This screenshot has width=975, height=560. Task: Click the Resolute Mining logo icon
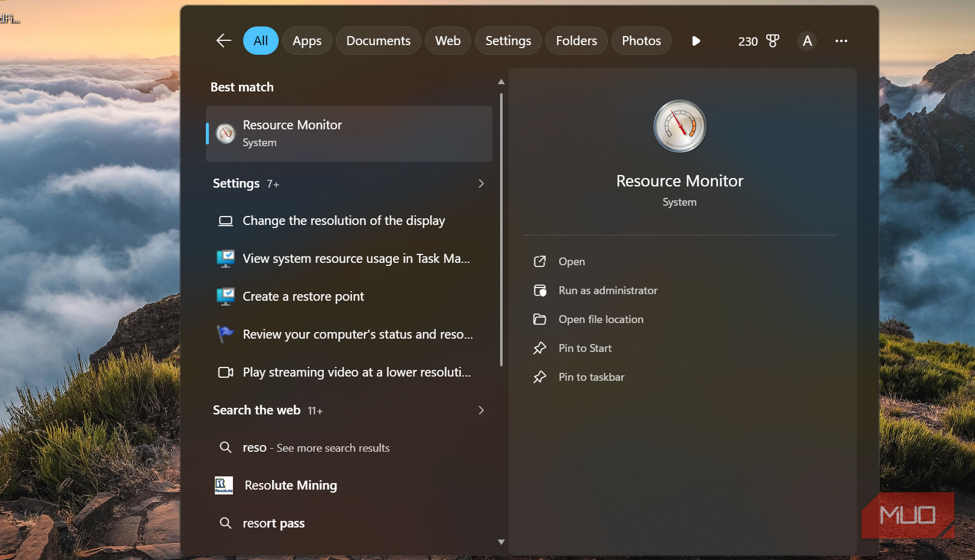click(224, 485)
